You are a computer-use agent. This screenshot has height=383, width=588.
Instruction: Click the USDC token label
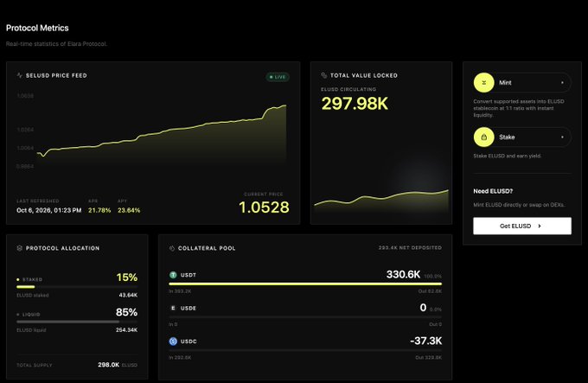click(x=189, y=342)
